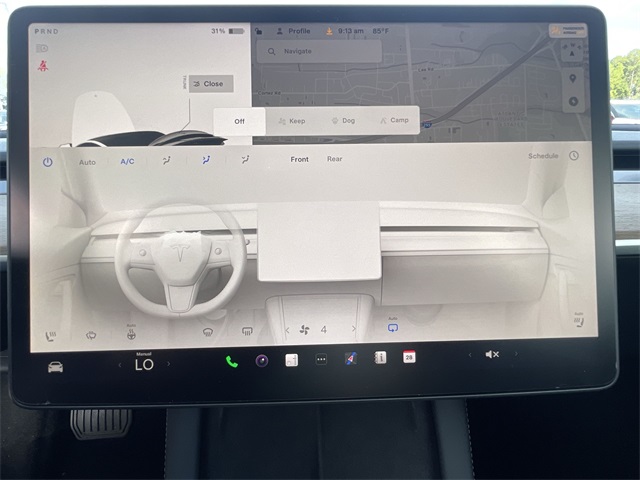Screen dimensions: 640x480
Task: Tap the fan speed value 4
Action: [324, 329]
